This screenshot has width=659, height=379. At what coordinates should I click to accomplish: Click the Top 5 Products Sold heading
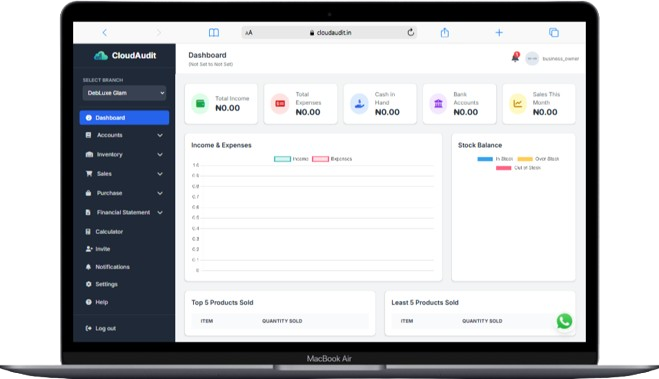(222, 303)
